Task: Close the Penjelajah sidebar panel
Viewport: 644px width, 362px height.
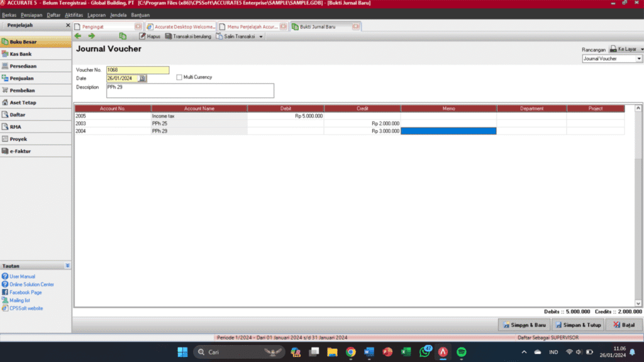Action: coord(68,26)
